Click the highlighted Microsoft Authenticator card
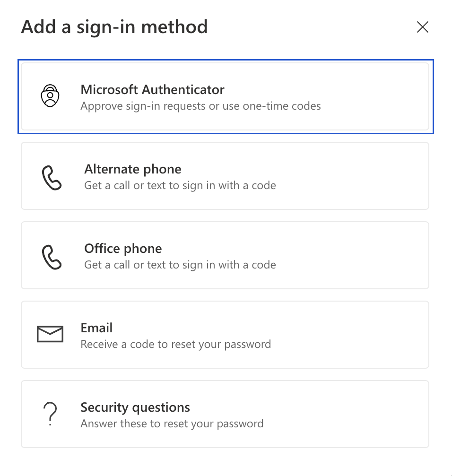The width and height of the screenshot is (452, 476). pos(225,96)
